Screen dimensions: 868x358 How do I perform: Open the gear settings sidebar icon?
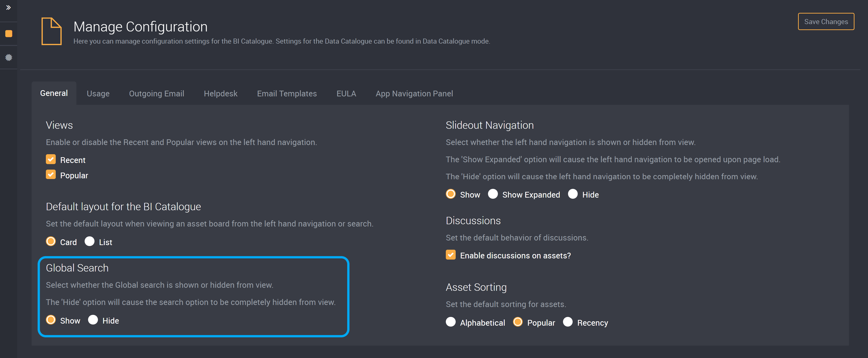pos(9,57)
